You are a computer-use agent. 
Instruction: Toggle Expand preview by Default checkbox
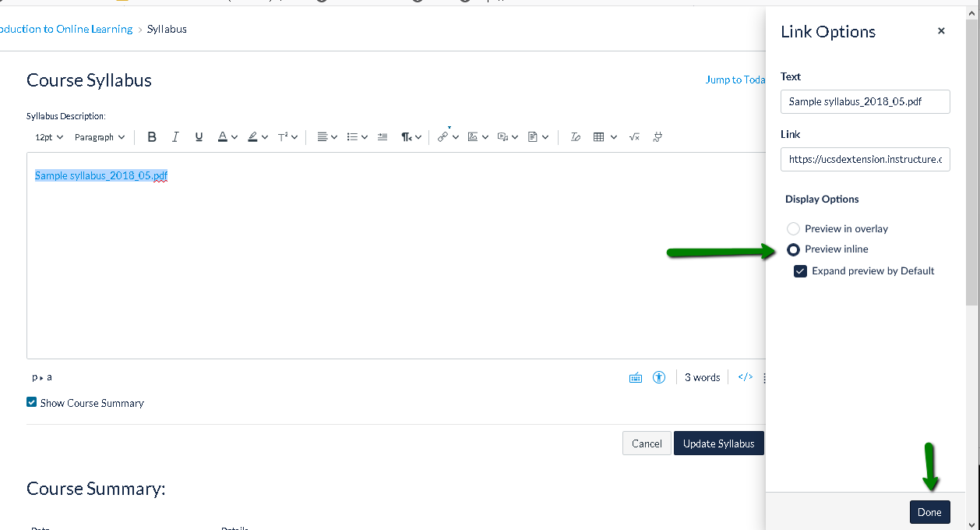800,271
